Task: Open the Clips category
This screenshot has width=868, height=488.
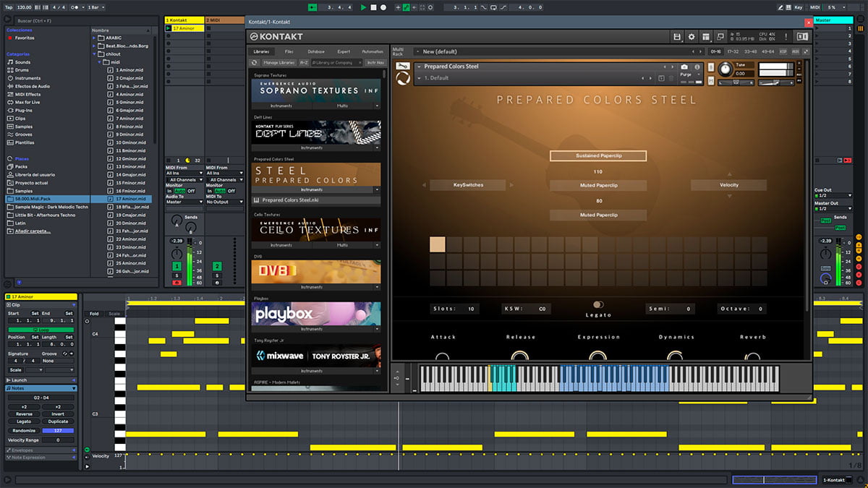Action: pyautogui.click(x=20, y=118)
